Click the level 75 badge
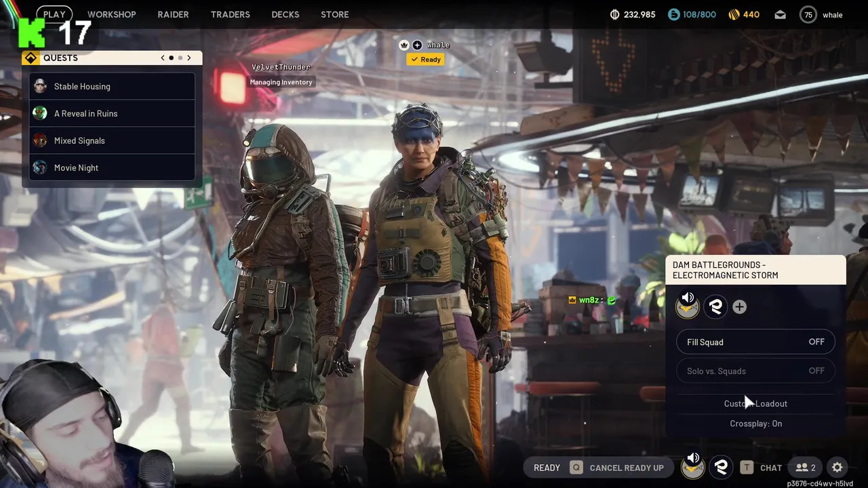 click(x=808, y=14)
